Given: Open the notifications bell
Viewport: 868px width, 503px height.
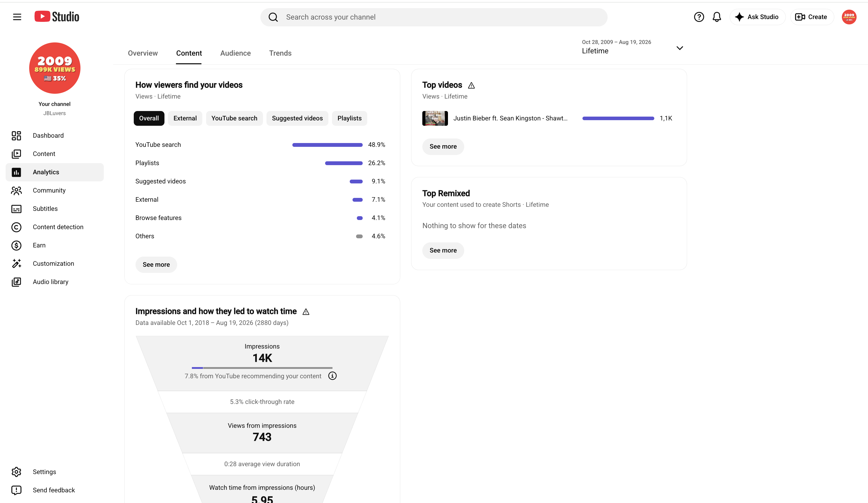Looking at the screenshot, I should pyautogui.click(x=717, y=17).
